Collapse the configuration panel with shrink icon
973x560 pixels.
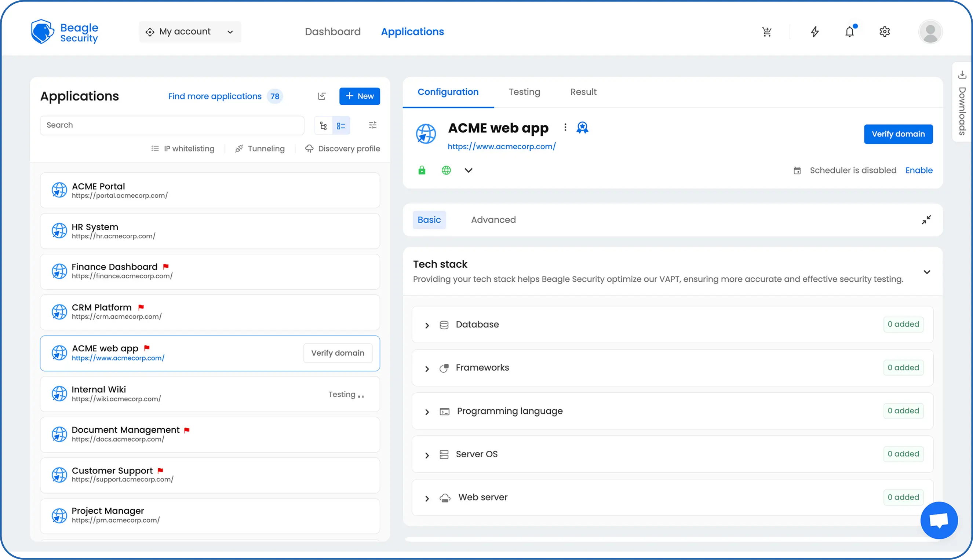tap(926, 220)
